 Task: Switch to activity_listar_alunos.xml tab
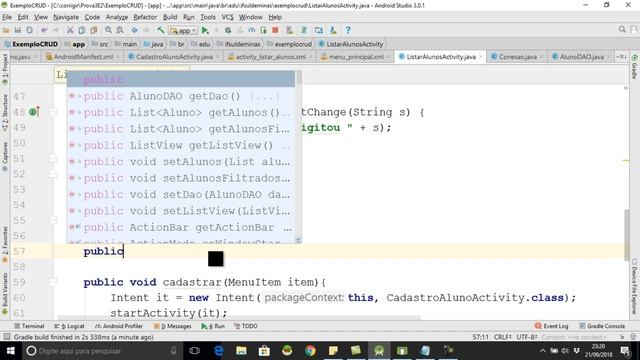(x=271, y=57)
